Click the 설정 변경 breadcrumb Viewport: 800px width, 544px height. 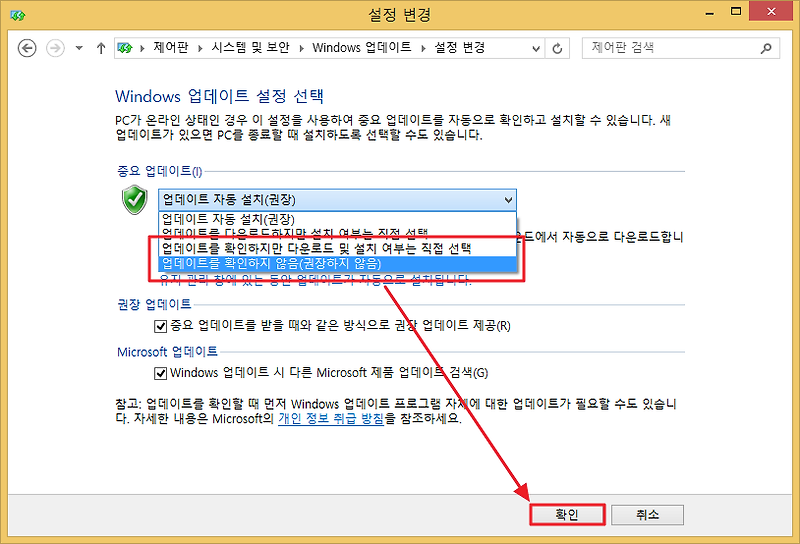[459, 48]
